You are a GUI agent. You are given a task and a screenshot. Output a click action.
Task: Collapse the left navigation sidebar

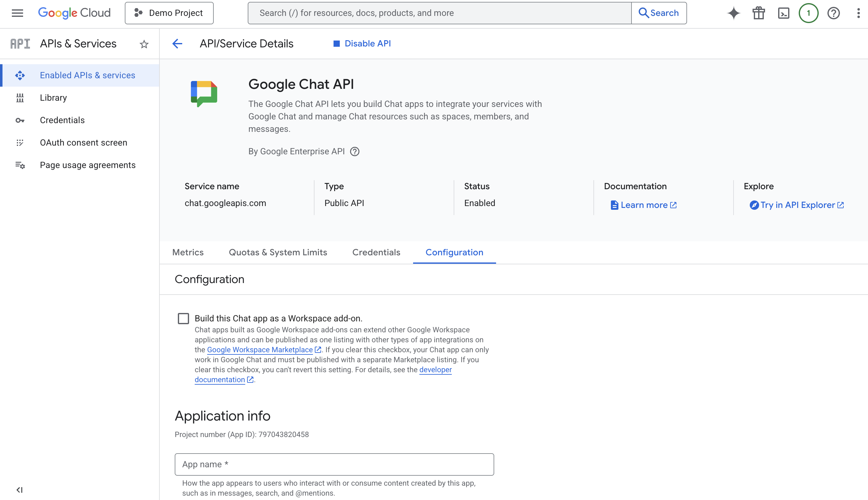pyautogui.click(x=20, y=490)
